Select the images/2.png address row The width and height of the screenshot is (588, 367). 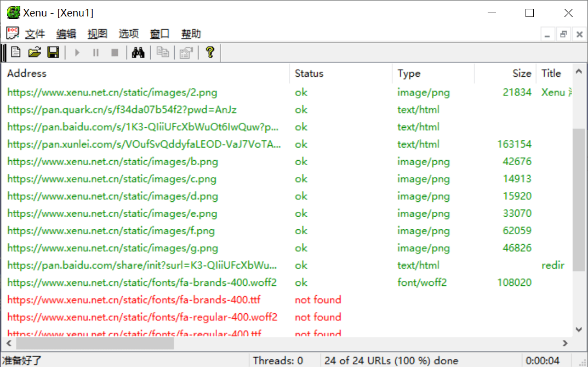coord(287,92)
